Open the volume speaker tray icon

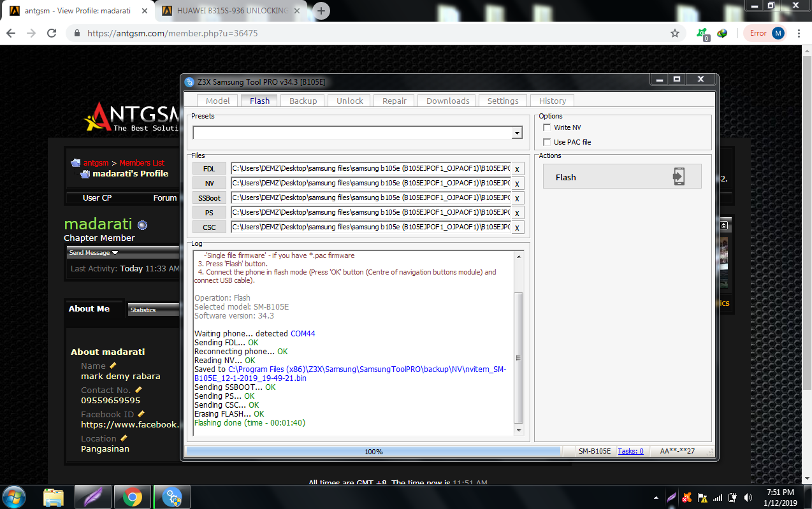(x=748, y=497)
